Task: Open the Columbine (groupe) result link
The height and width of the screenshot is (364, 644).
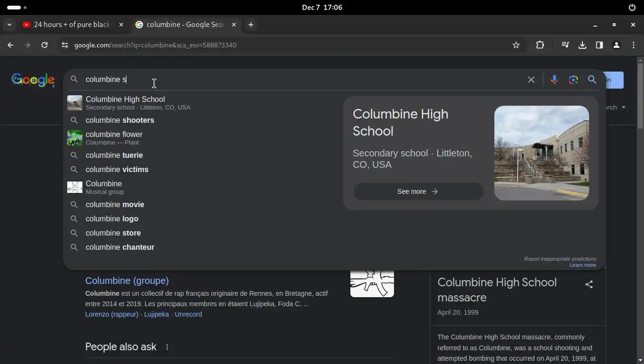Action: [127, 281]
